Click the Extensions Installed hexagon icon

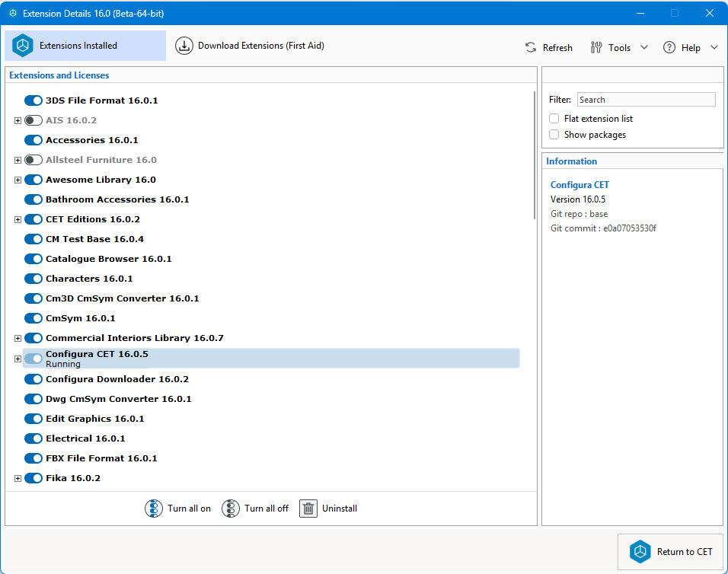point(22,45)
